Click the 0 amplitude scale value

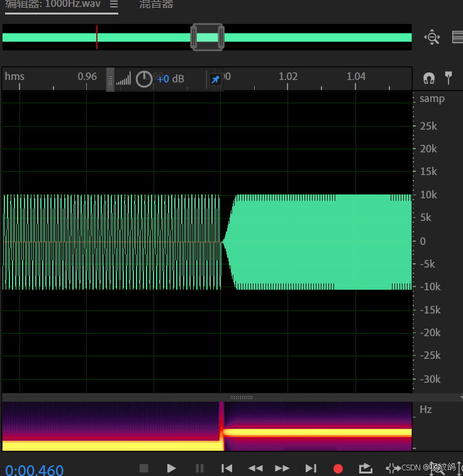point(423,241)
